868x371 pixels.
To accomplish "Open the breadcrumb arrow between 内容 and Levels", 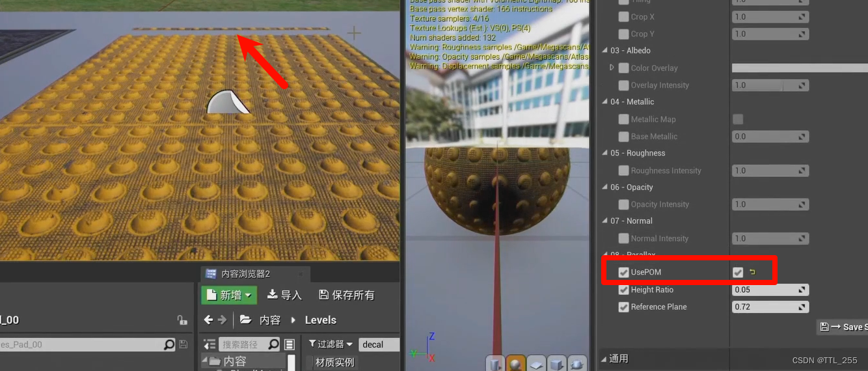I will [x=293, y=320].
